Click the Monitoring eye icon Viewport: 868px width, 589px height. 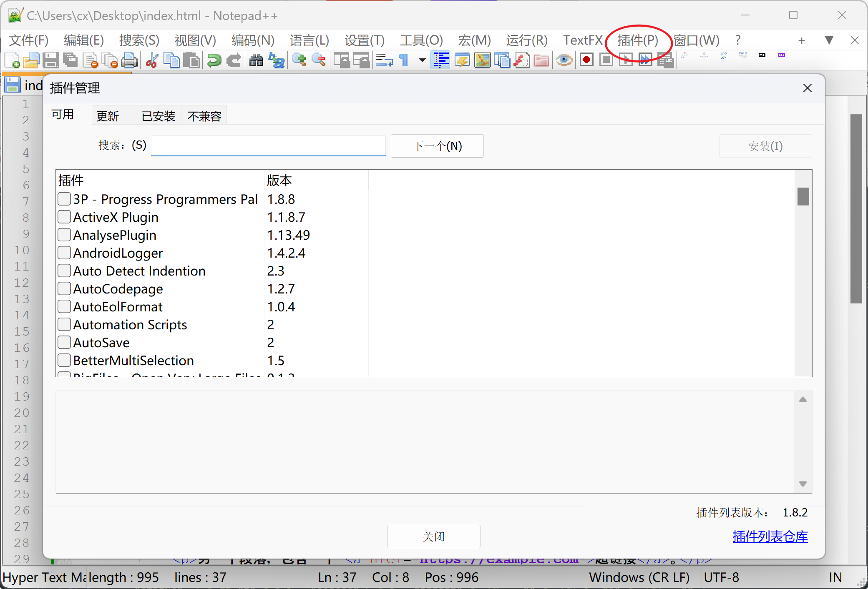[564, 60]
